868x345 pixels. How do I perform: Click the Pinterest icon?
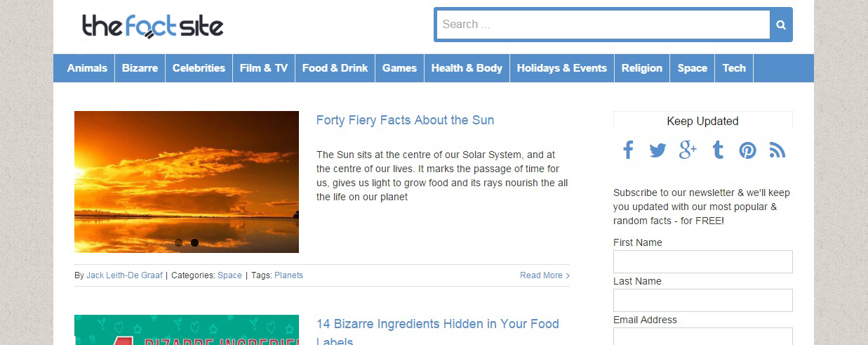(747, 150)
